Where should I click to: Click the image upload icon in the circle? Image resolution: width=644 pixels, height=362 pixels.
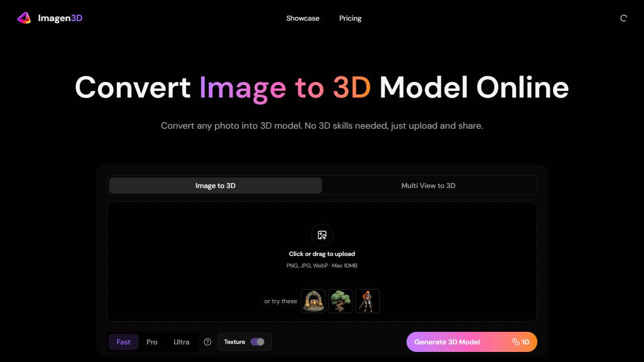coord(322,235)
